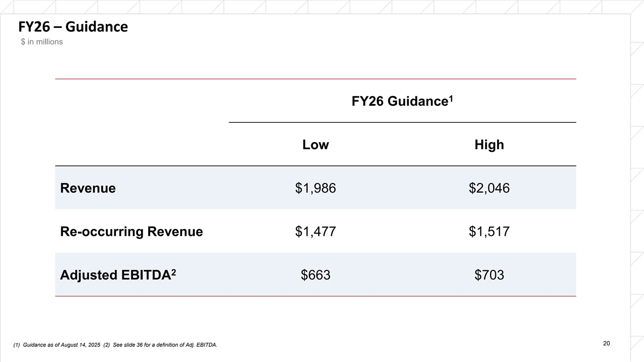
Task: Select the $663 low Adjusted EBITDA value
Action: (316, 275)
